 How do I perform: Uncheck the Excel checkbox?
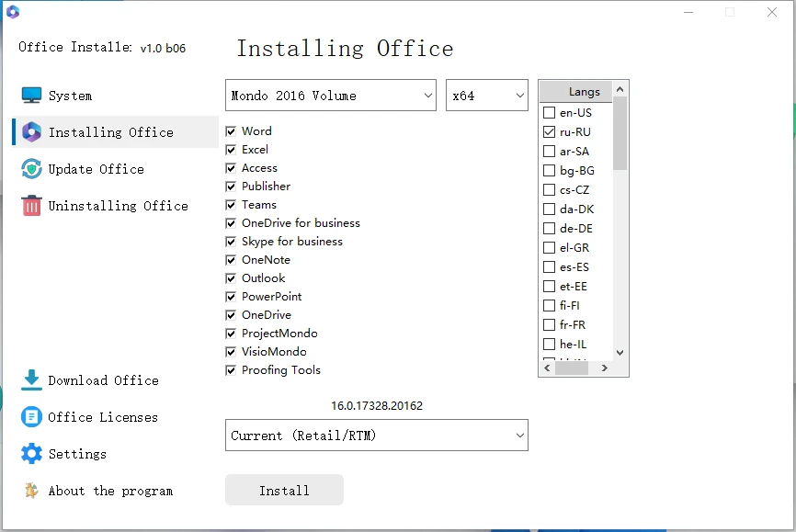point(231,150)
